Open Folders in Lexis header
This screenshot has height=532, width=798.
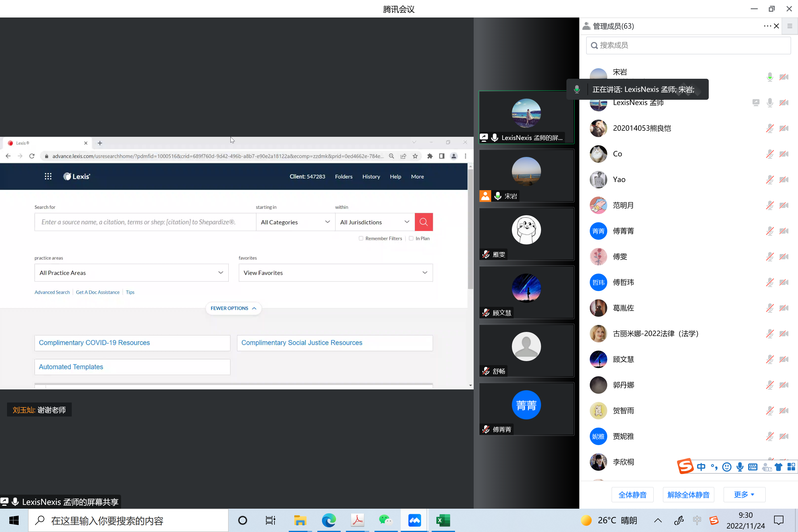point(344,176)
